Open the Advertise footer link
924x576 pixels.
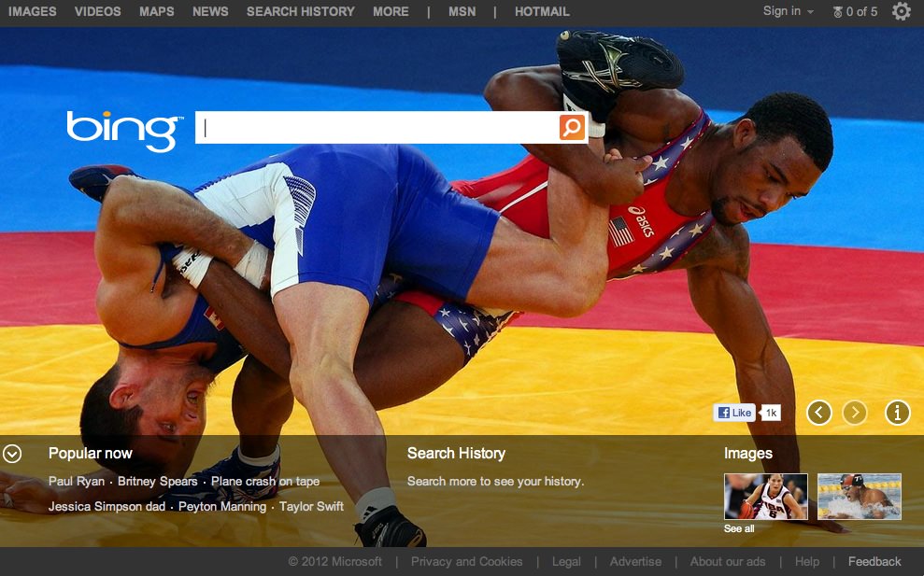click(635, 562)
